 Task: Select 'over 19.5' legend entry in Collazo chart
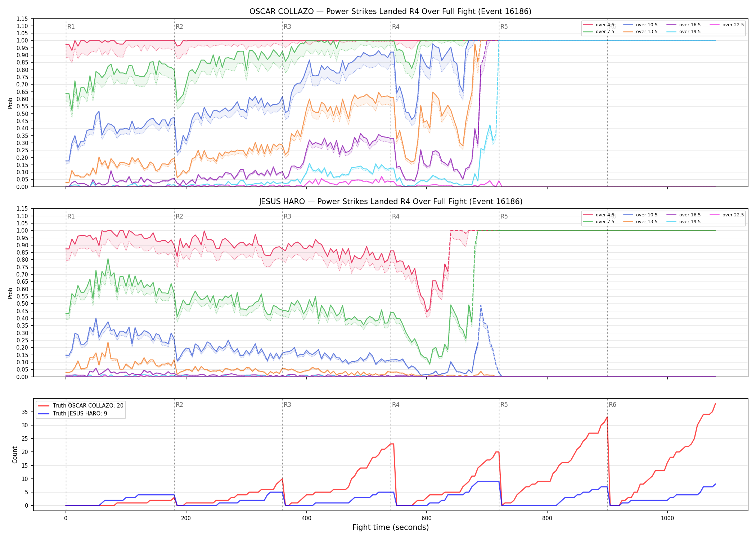(x=684, y=32)
